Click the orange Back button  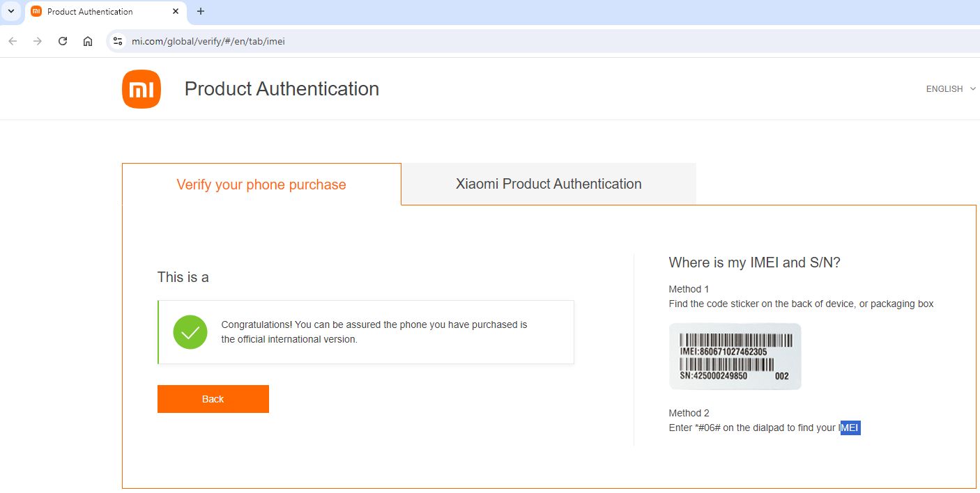pos(213,399)
